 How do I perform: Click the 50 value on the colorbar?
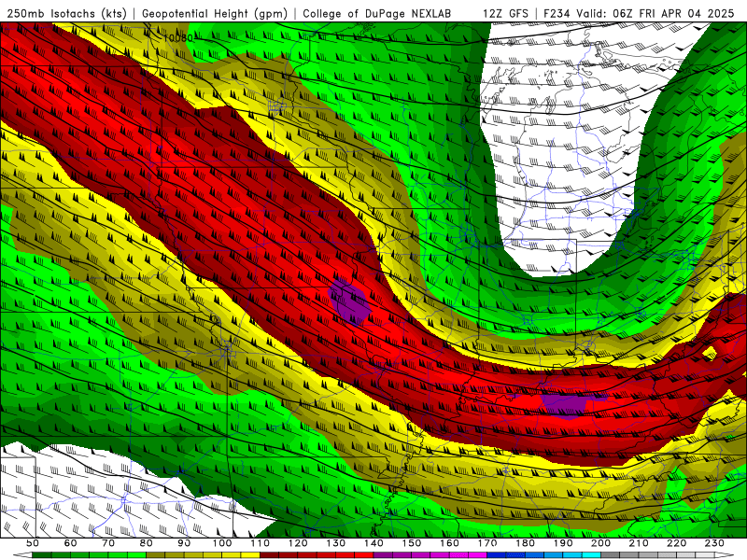(x=33, y=543)
